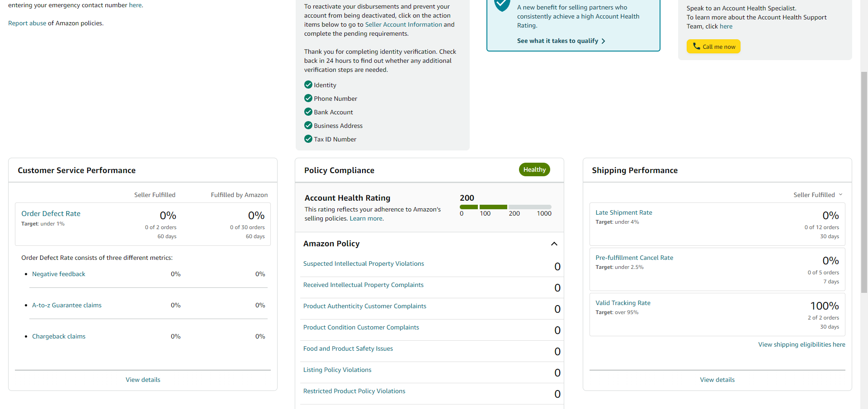View details for Shipping Performance

[x=717, y=380]
